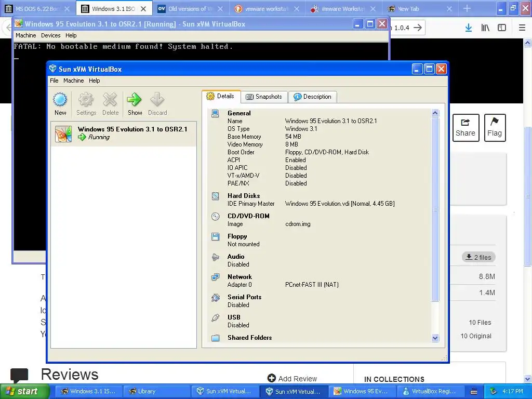The image size is (532, 399).
Task: Switch to the Details tab
Action: click(x=221, y=96)
